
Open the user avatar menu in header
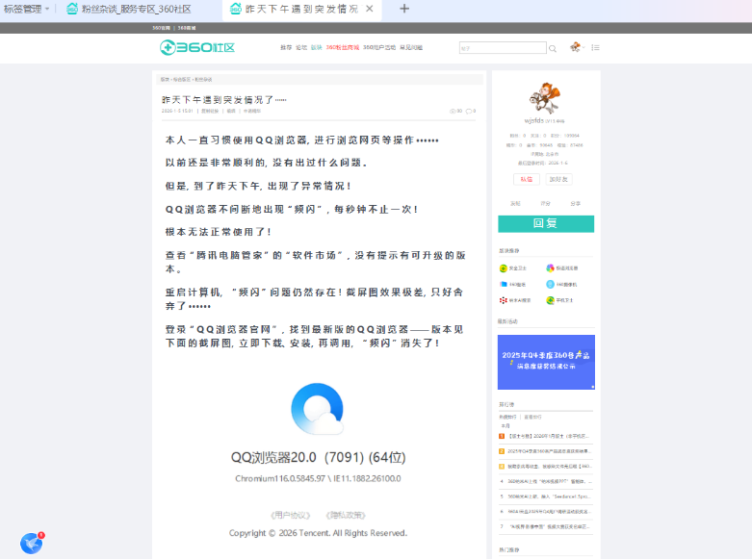[576, 47]
